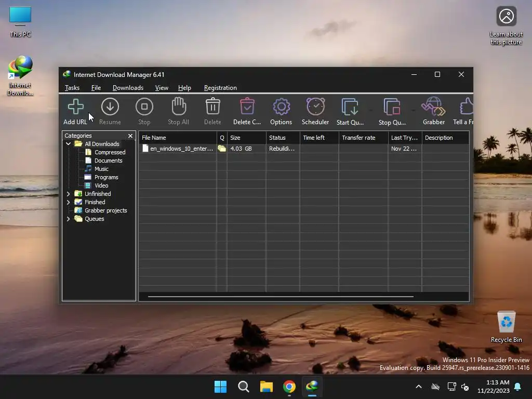Click the Stop toolbar icon
This screenshot has height=399, width=532.
point(144,107)
